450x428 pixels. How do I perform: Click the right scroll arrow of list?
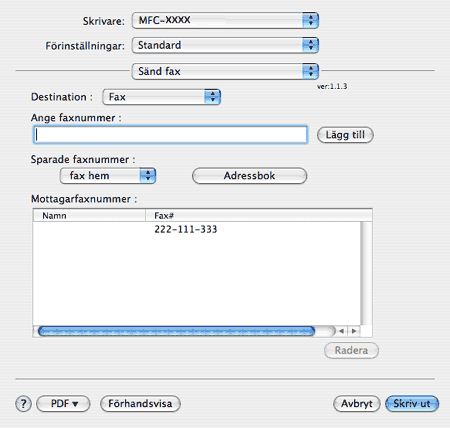[354, 331]
